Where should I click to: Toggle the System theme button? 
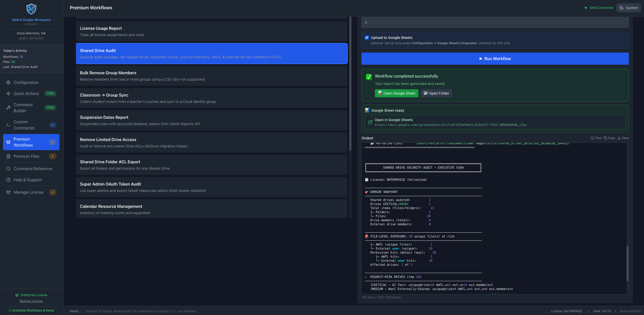click(x=628, y=8)
